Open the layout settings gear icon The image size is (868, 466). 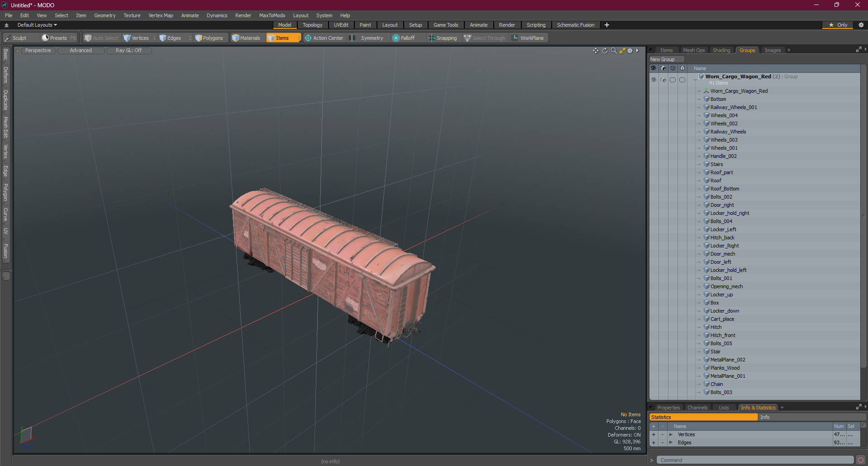coord(861,25)
